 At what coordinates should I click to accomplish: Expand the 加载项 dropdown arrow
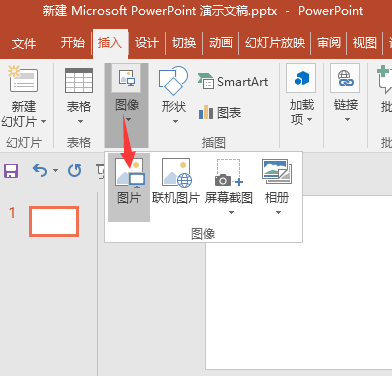(310, 119)
